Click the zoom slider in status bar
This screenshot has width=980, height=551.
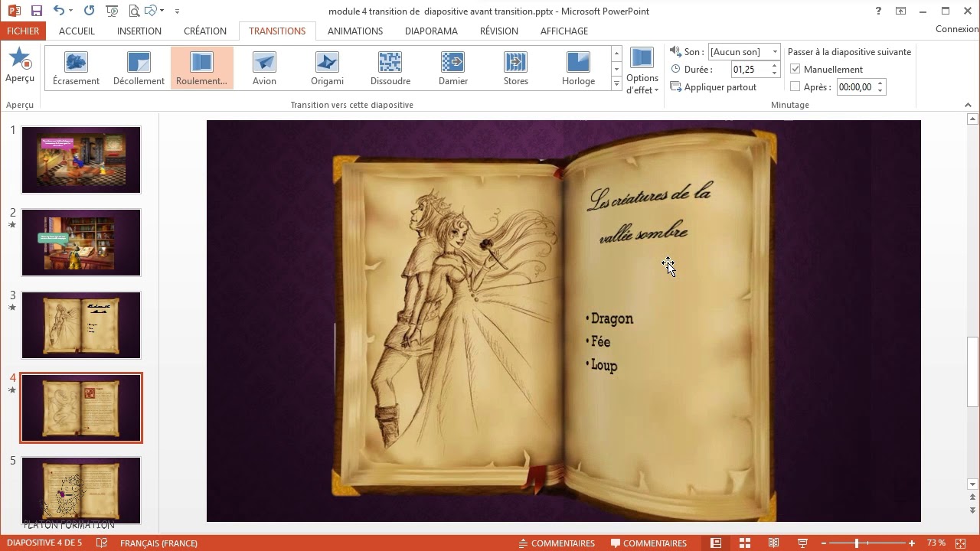pos(856,543)
